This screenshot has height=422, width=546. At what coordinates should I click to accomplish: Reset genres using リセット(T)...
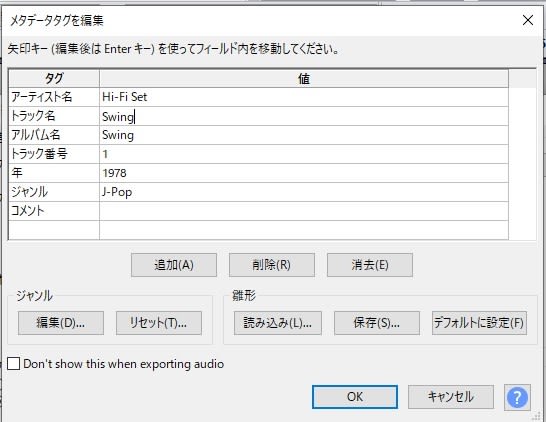pos(159,323)
